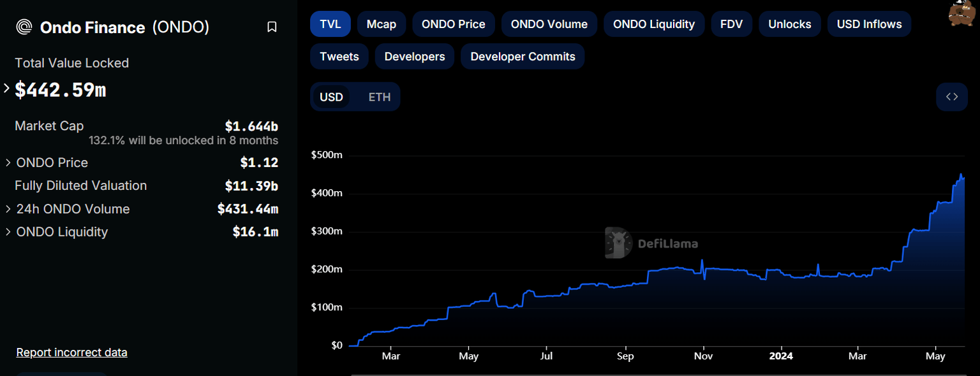Expand the 24h ONDO Volume details
The width and height of the screenshot is (980, 376).
click(x=8, y=209)
